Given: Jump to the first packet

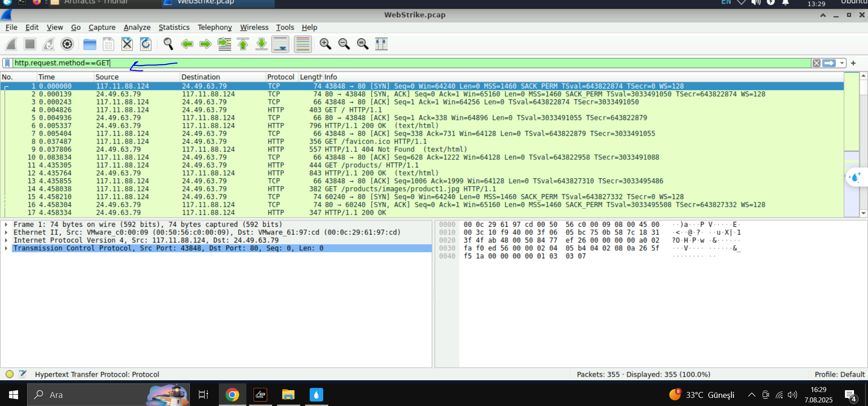Looking at the screenshot, I should click(x=243, y=44).
